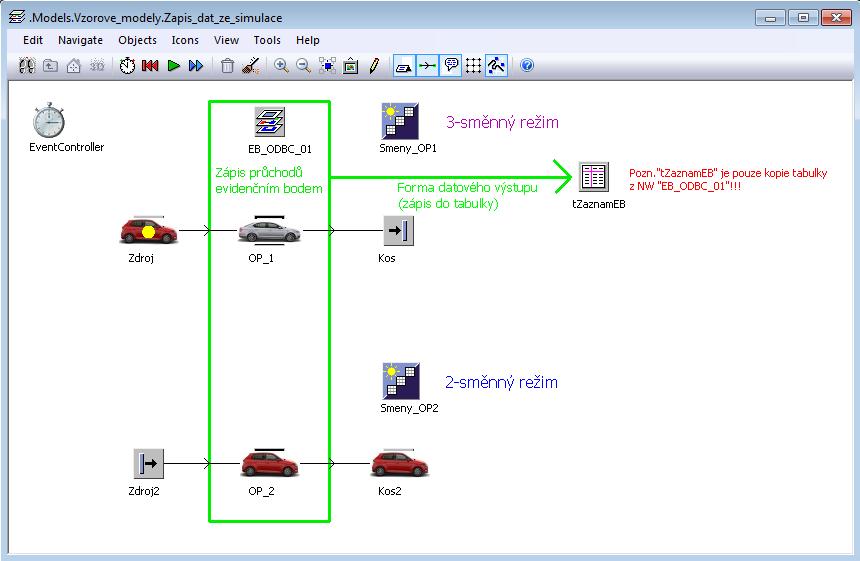Screen dimensions: 860x561
Task: Toggle the MU animation button
Action: [x=496, y=66]
